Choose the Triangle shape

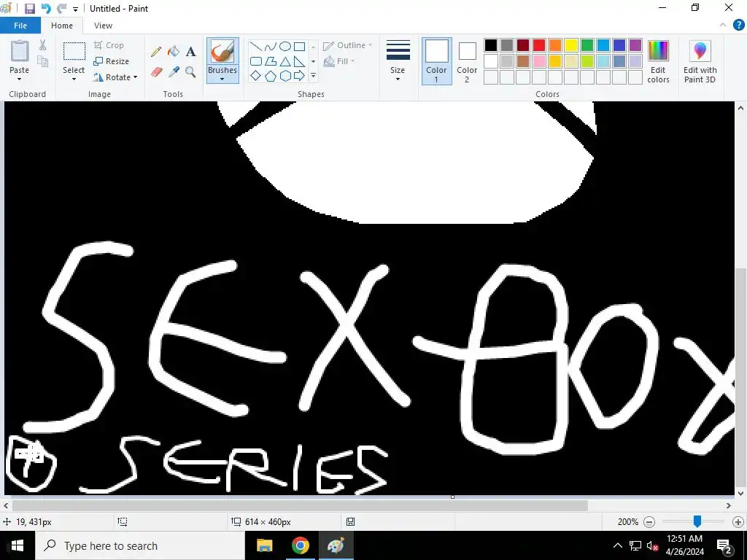pos(285,61)
